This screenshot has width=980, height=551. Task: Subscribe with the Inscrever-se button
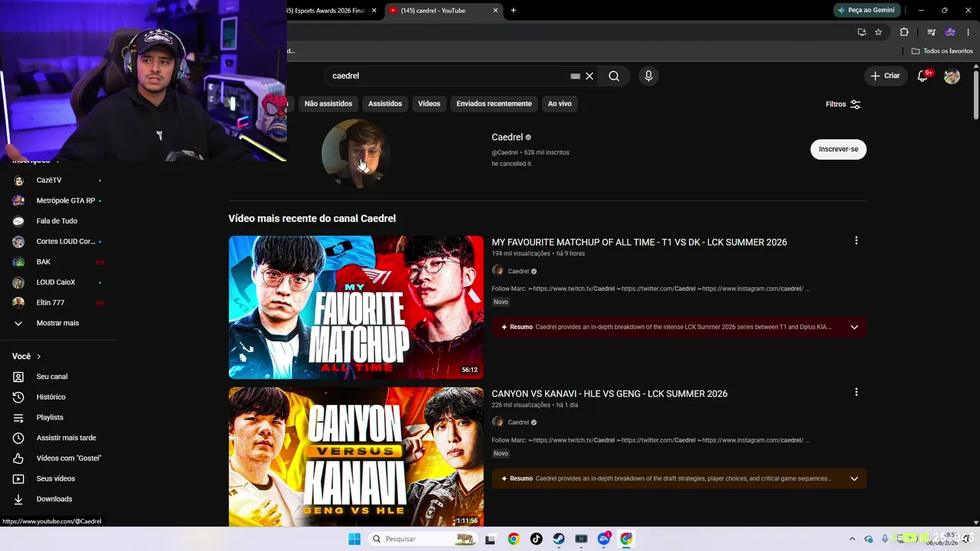click(x=838, y=149)
